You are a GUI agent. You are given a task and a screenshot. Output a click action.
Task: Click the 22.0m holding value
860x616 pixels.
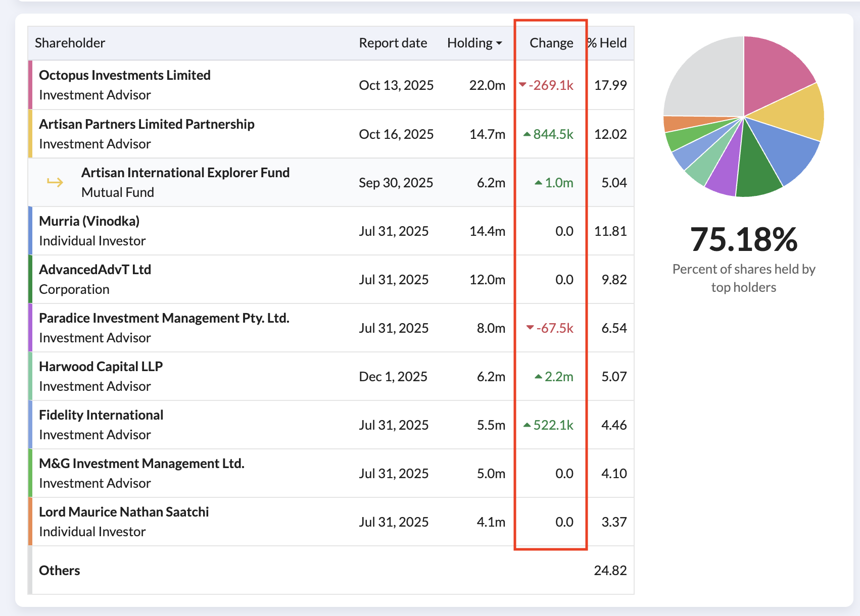point(487,85)
